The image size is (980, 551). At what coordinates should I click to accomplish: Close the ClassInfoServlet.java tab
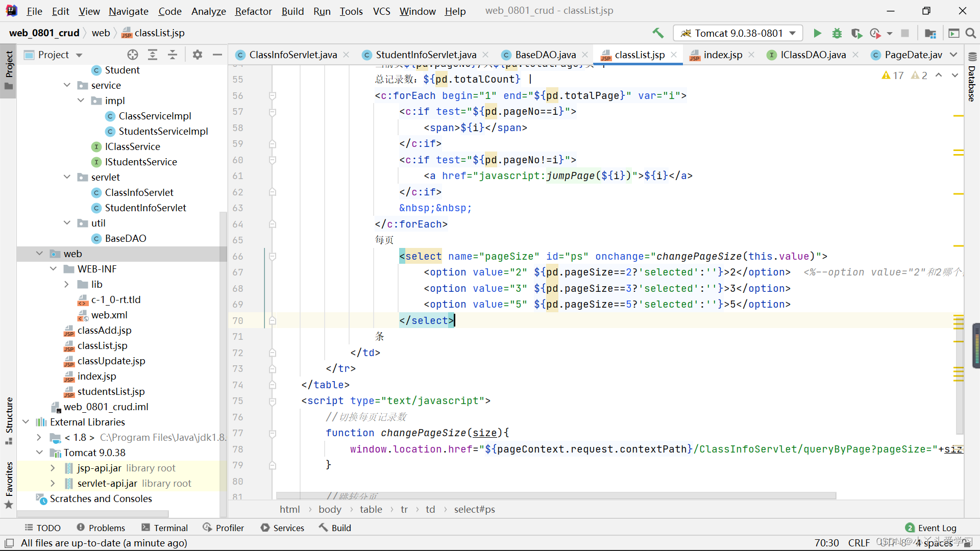[346, 55]
